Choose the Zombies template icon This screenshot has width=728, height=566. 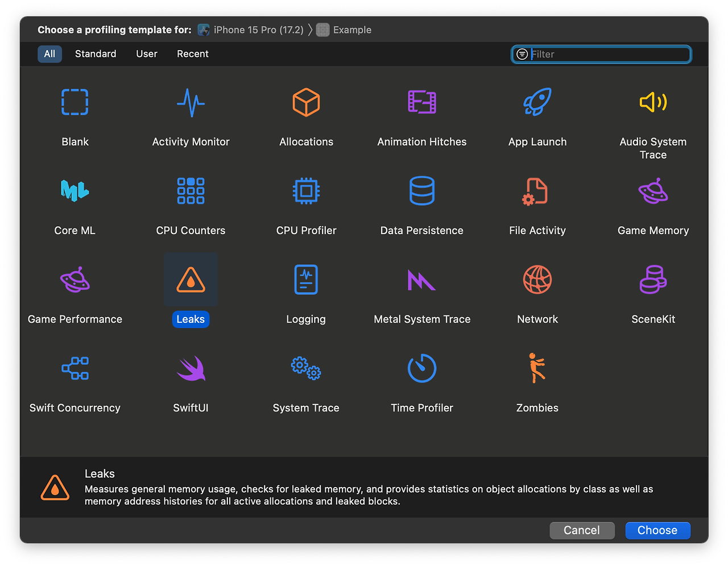tap(536, 368)
